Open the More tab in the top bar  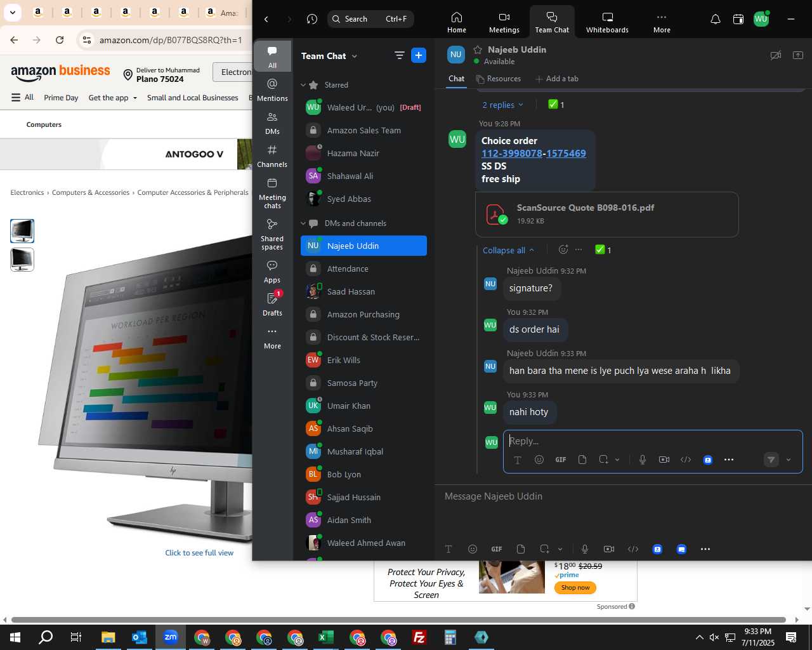pyautogui.click(x=662, y=22)
